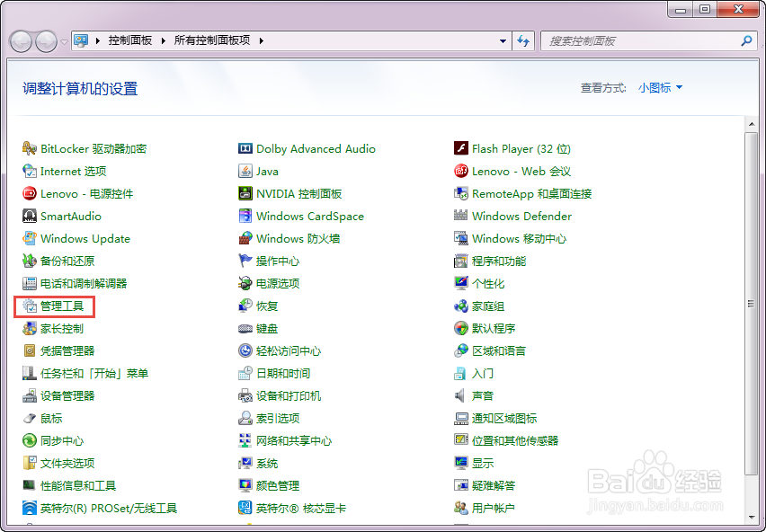The height and width of the screenshot is (532, 766).
Task: Open the 个性化 link
Action: coord(488,284)
